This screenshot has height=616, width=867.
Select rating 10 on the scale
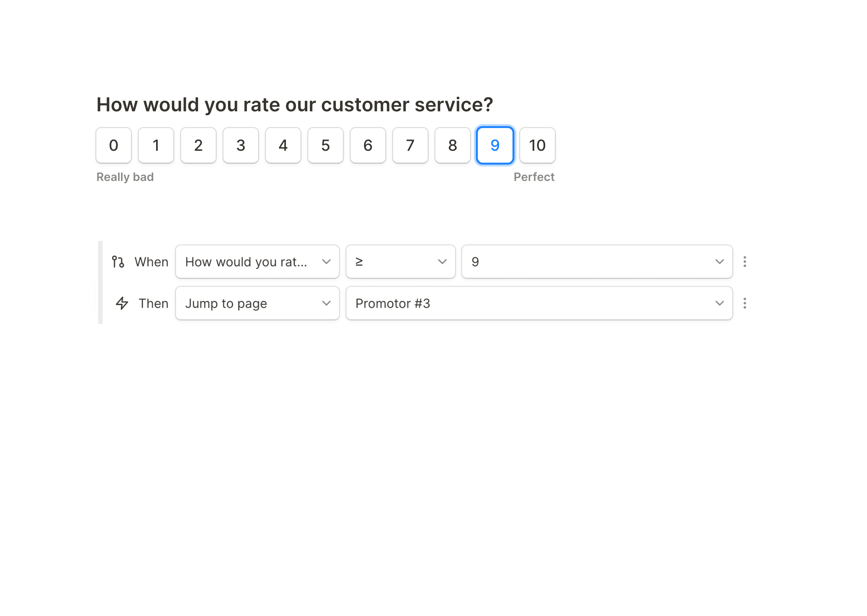click(537, 145)
